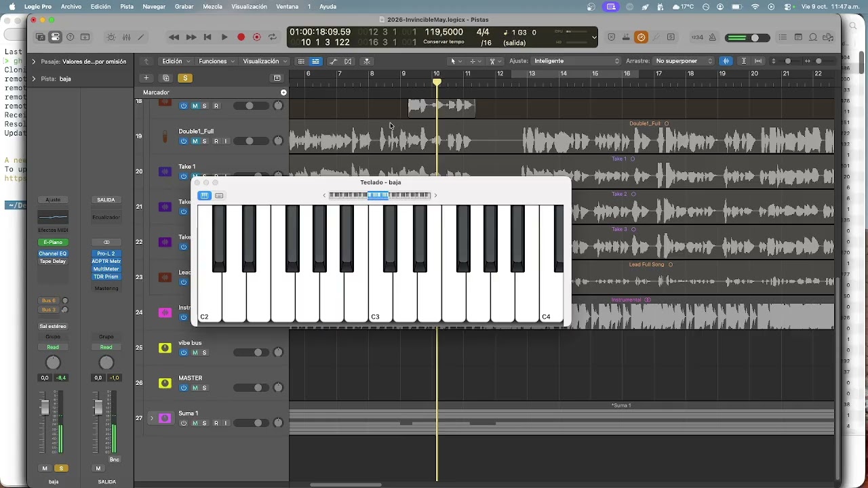Open the Ajuste Inteligente snap dropdown
Viewport: 868px width, 488px height.
tap(576, 61)
